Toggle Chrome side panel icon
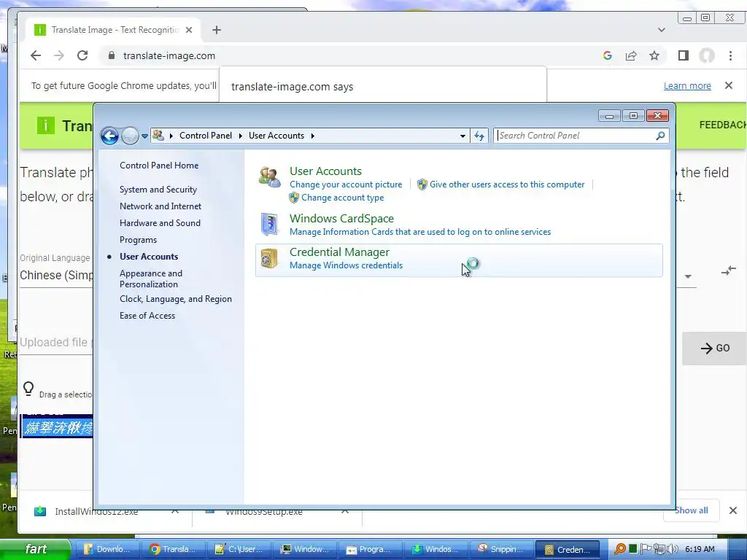The height and width of the screenshot is (560, 747). pos(683,55)
